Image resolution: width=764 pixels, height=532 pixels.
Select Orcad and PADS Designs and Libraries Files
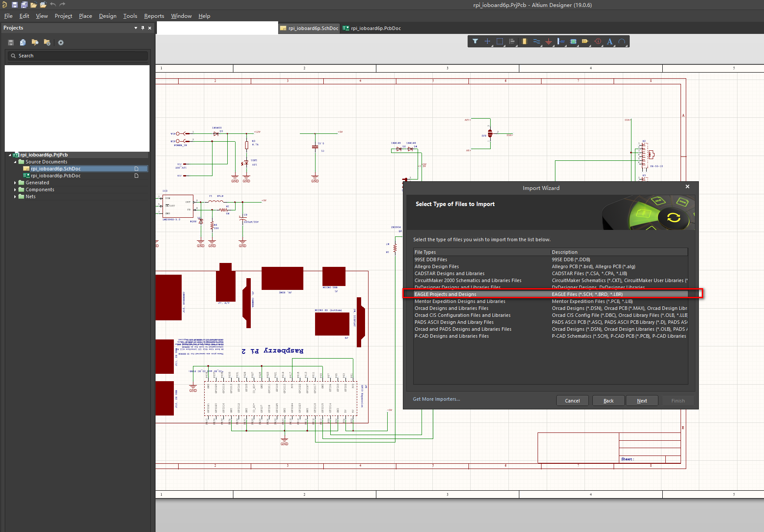pos(551,329)
